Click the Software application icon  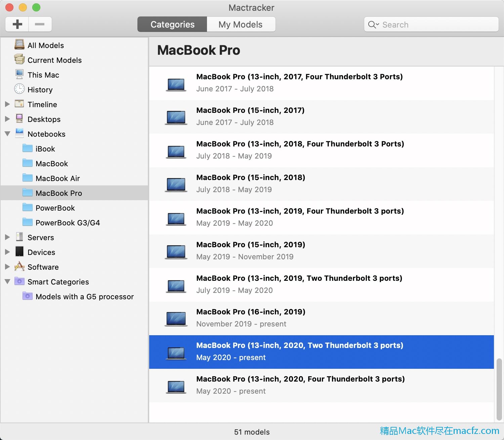tap(19, 266)
